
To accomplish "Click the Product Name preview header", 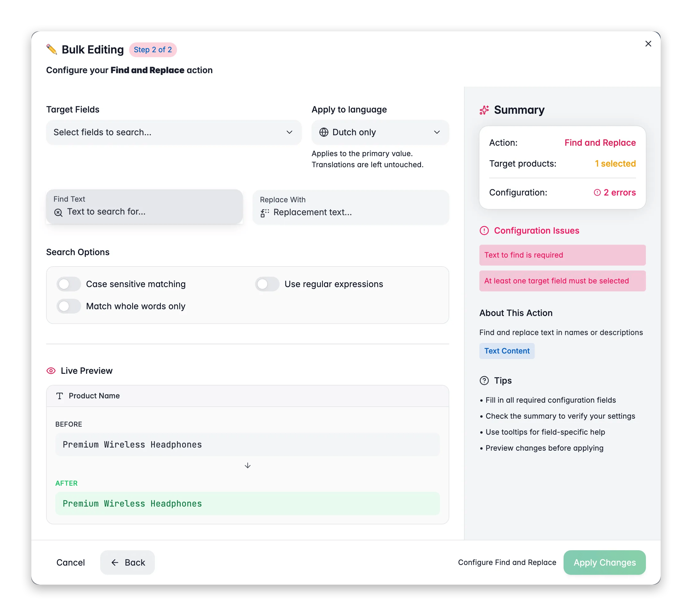I will tap(247, 396).
